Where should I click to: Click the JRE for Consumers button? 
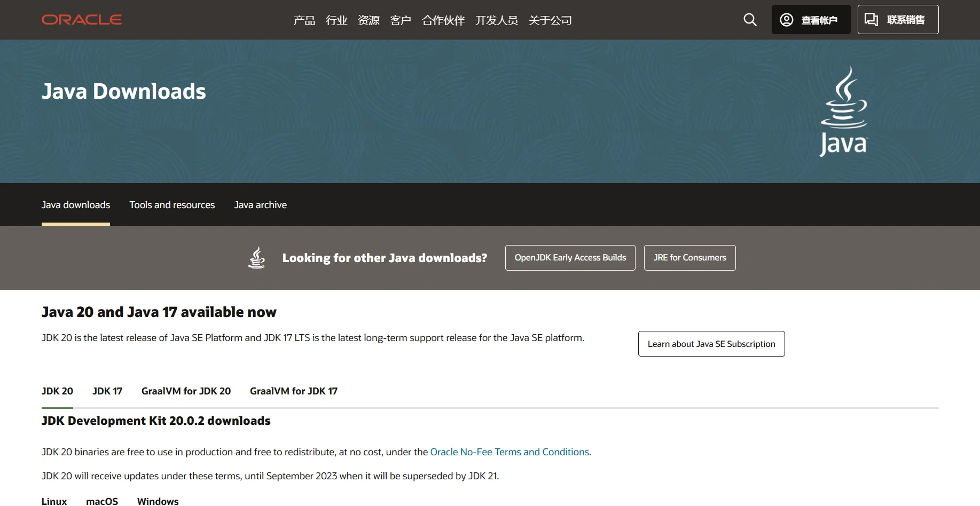(690, 258)
